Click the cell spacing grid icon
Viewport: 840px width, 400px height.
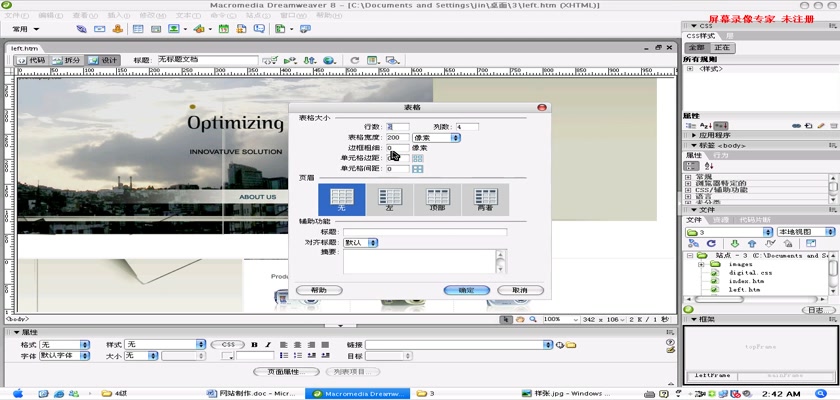(x=417, y=169)
